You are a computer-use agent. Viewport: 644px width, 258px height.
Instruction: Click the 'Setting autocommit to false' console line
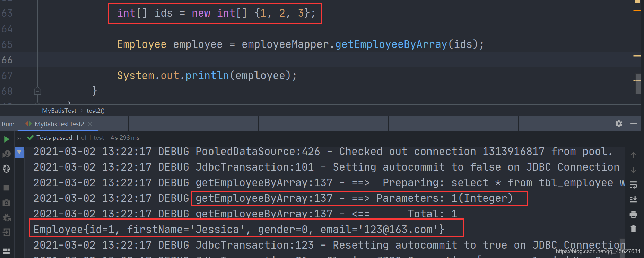point(326,167)
